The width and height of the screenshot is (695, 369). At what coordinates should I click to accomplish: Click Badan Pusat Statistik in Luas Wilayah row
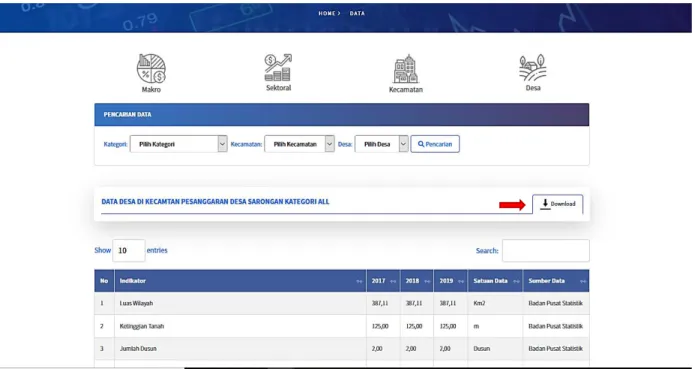click(555, 303)
